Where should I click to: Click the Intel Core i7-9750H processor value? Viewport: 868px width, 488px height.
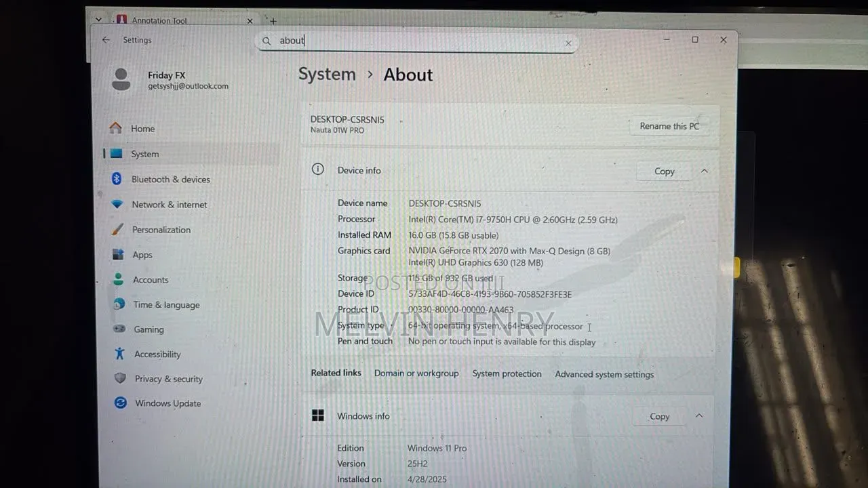(x=513, y=220)
